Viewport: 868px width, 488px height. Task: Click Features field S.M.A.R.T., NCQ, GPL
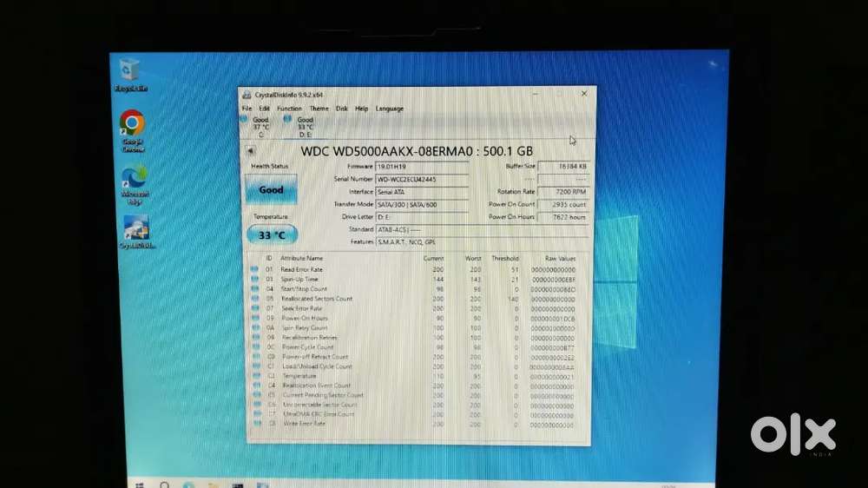(482, 242)
